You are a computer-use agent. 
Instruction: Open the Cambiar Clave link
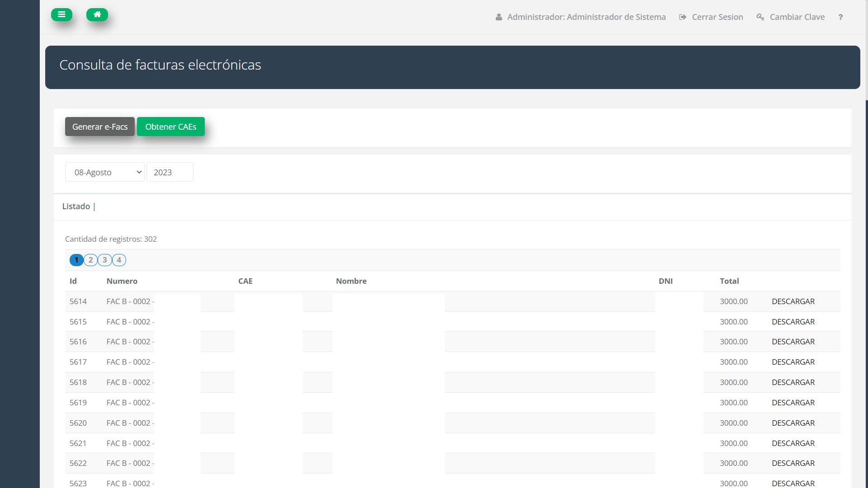[791, 17]
